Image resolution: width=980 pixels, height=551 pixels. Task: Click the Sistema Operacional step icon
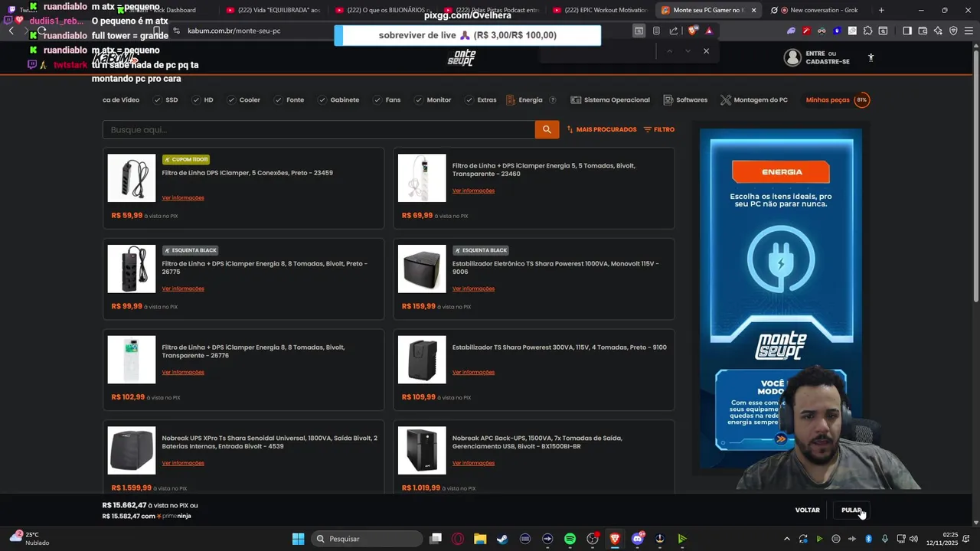click(x=577, y=100)
